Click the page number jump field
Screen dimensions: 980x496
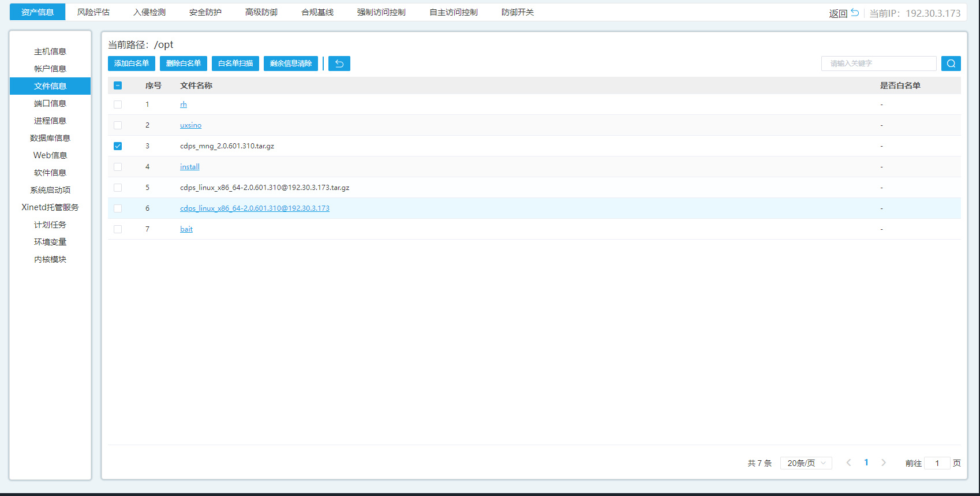tap(937, 463)
